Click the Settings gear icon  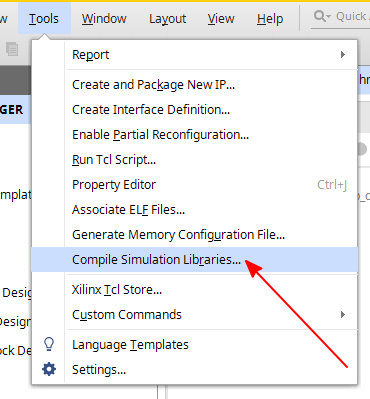pos(49,369)
